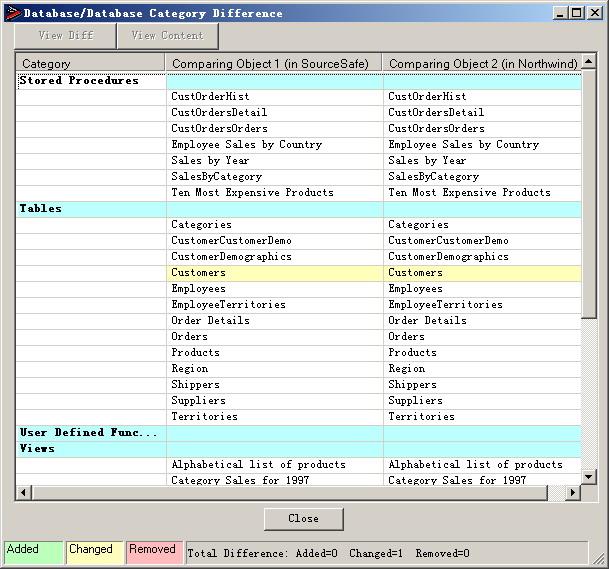Click the green Added legend swatch
609x569 pixels.
(x=33, y=552)
